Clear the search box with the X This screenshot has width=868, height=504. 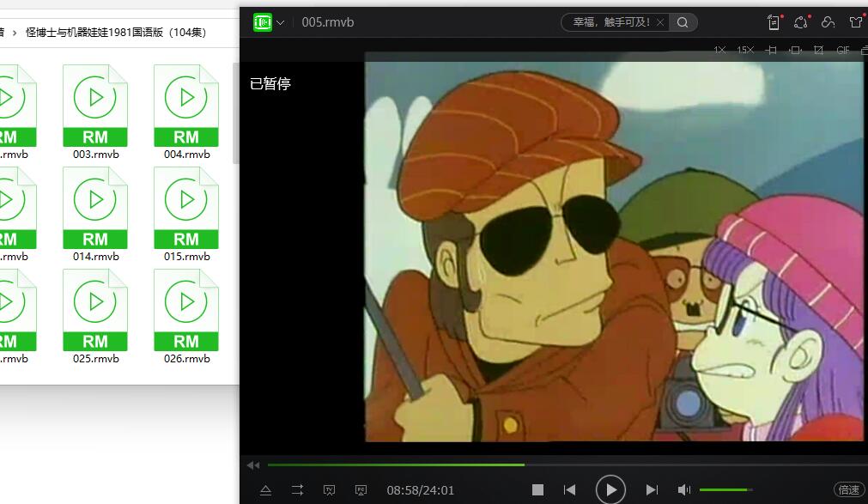tap(659, 22)
